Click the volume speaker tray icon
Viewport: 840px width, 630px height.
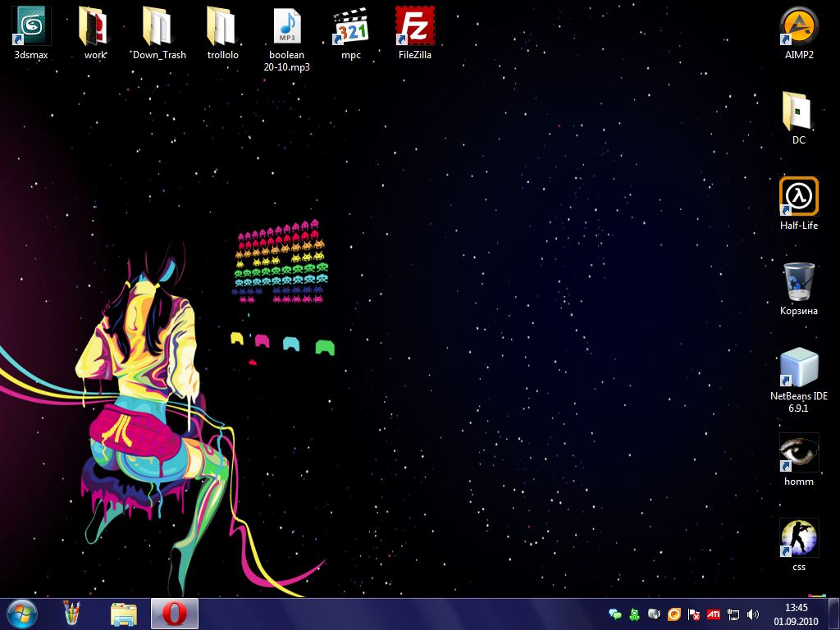pos(753,614)
